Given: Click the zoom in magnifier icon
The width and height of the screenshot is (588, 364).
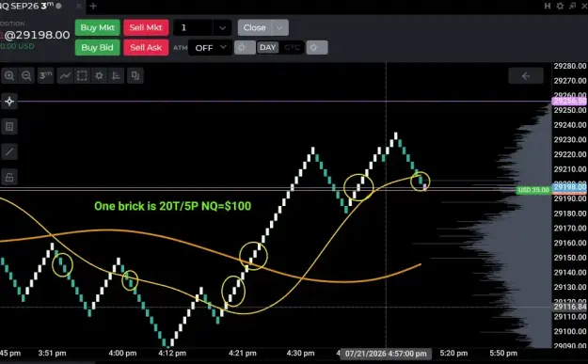Looking at the screenshot, I should [x=9, y=76].
